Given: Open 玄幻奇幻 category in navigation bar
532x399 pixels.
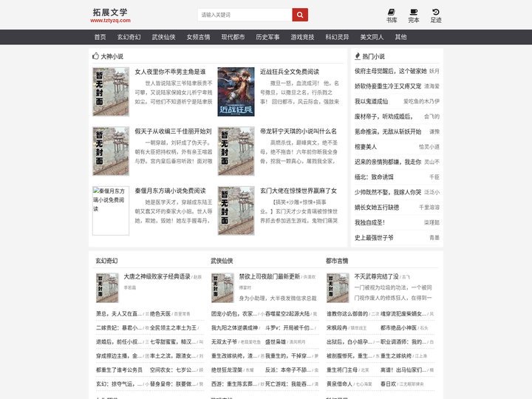Looking at the screenshot, I should click(129, 37).
